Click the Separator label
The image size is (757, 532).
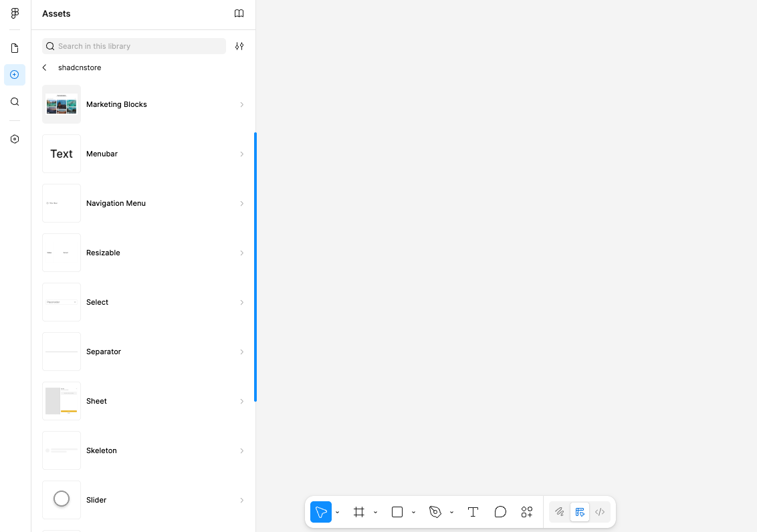103,352
